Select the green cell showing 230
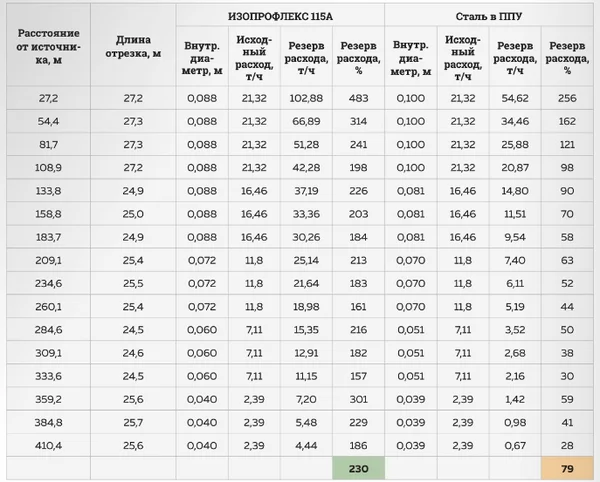Screen dimensions: 600x482 358,468
